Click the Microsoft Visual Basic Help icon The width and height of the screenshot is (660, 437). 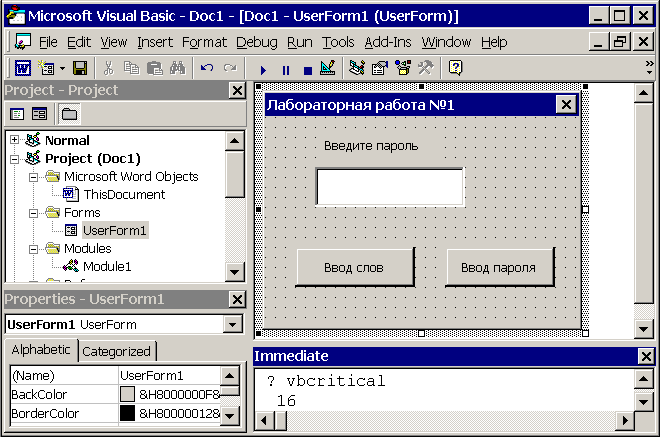click(455, 68)
